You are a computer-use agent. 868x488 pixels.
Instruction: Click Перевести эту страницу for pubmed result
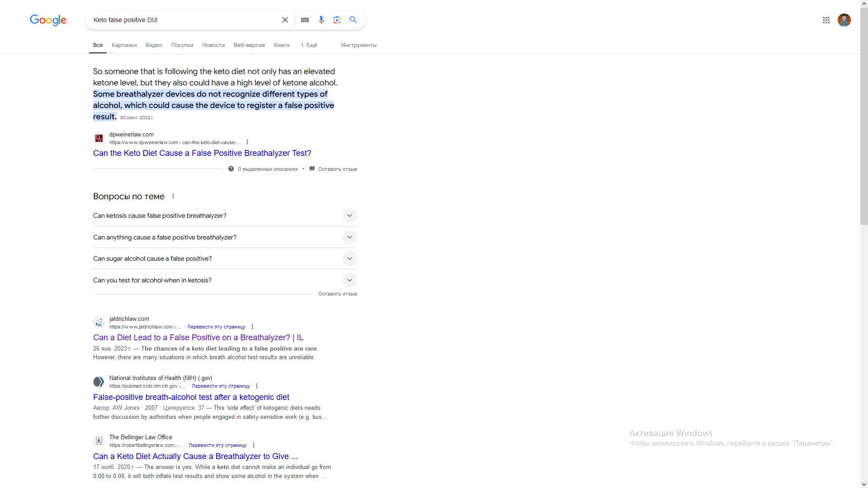point(221,386)
